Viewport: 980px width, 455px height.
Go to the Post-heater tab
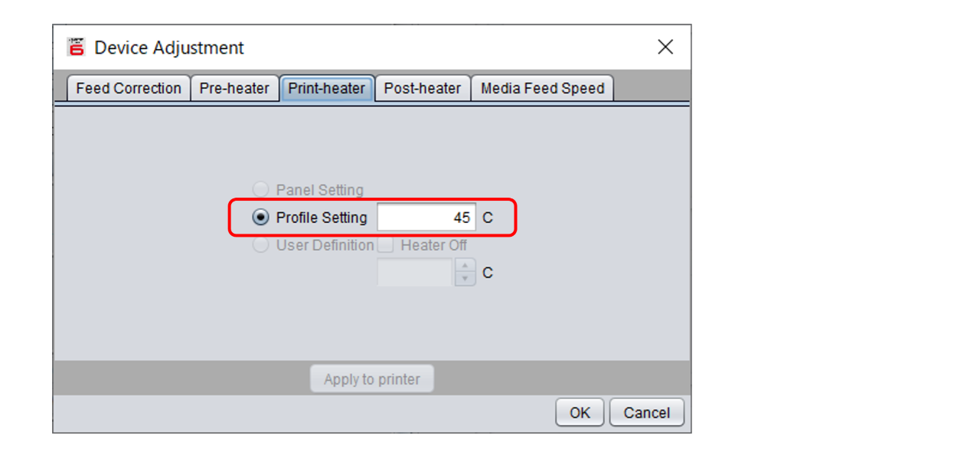click(423, 88)
